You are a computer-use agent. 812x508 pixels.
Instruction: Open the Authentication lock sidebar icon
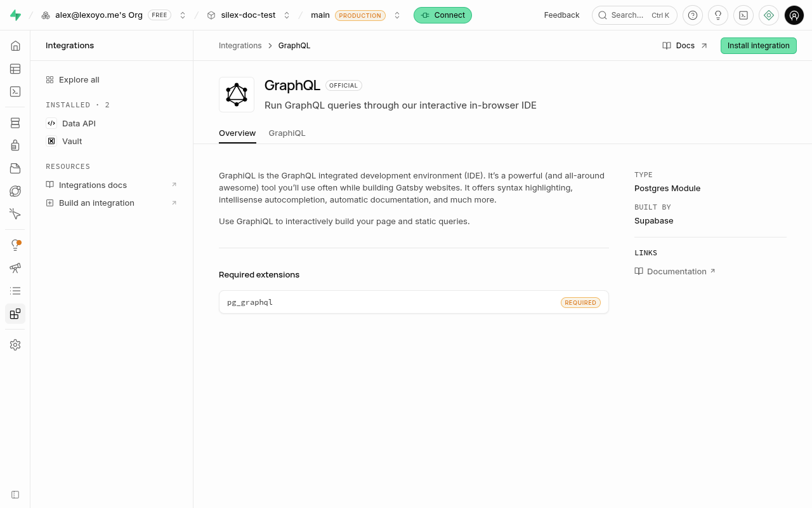click(x=15, y=145)
